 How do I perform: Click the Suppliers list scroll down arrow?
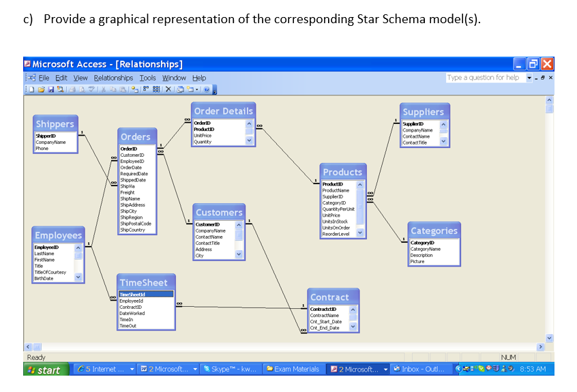[x=443, y=141]
